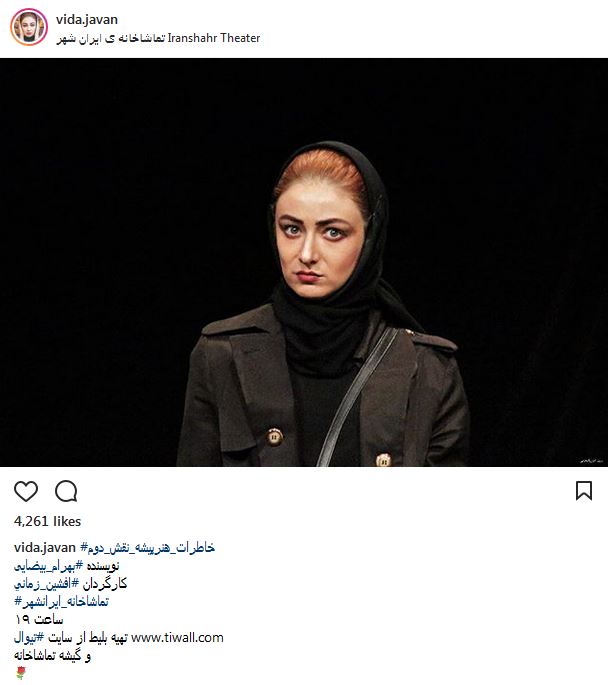Viewport: 608px width, 685px height.
Task: Click the www.tiwall.com text in caption
Action: pos(177,638)
